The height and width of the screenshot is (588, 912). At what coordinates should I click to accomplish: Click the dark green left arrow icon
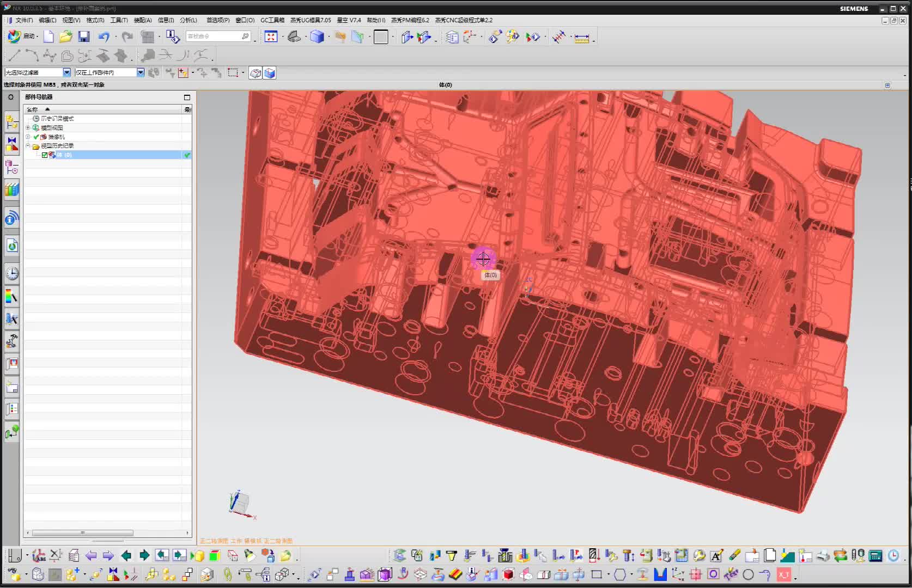click(x=126, y=556)
